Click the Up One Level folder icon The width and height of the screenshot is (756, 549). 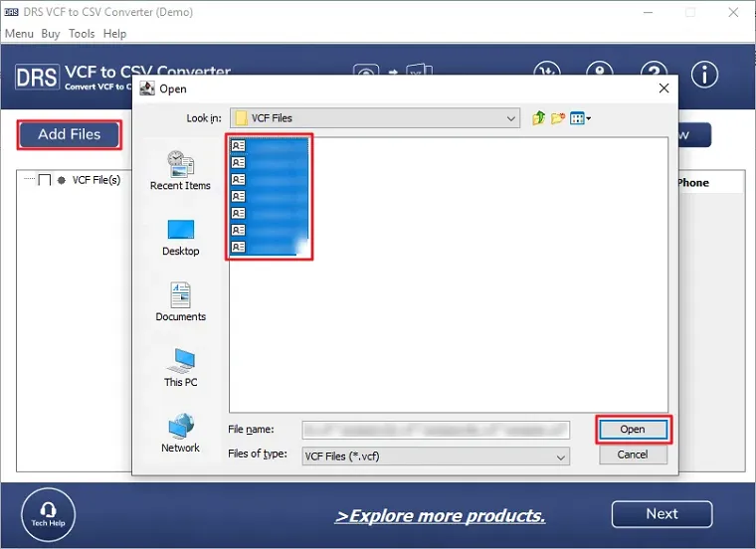[x=538, y=117]
